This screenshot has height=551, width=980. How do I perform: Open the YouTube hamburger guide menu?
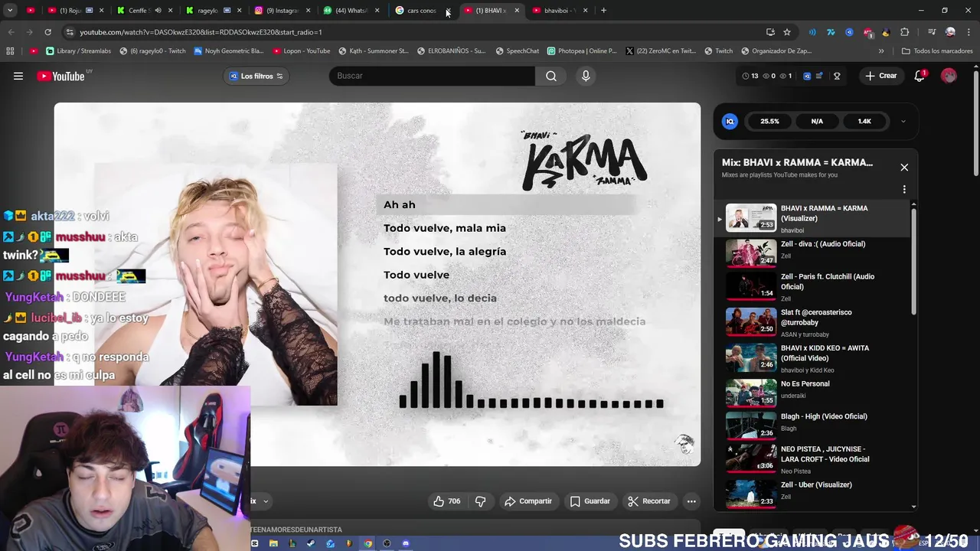point(18,76)
